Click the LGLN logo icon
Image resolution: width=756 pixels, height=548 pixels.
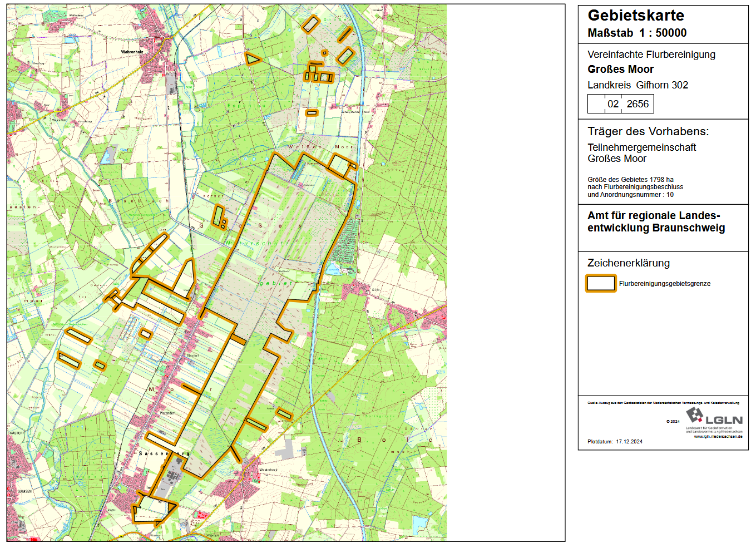pos(694,414)
